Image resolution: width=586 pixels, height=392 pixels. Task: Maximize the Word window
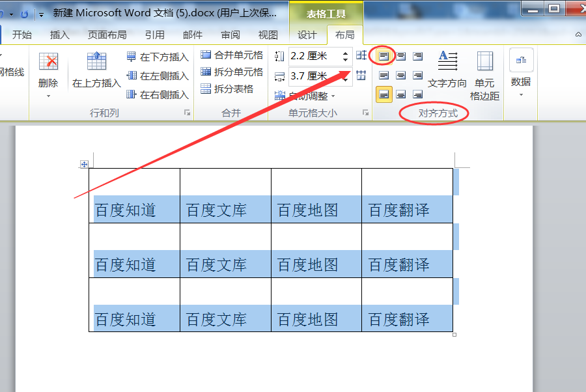click(554, 8)
